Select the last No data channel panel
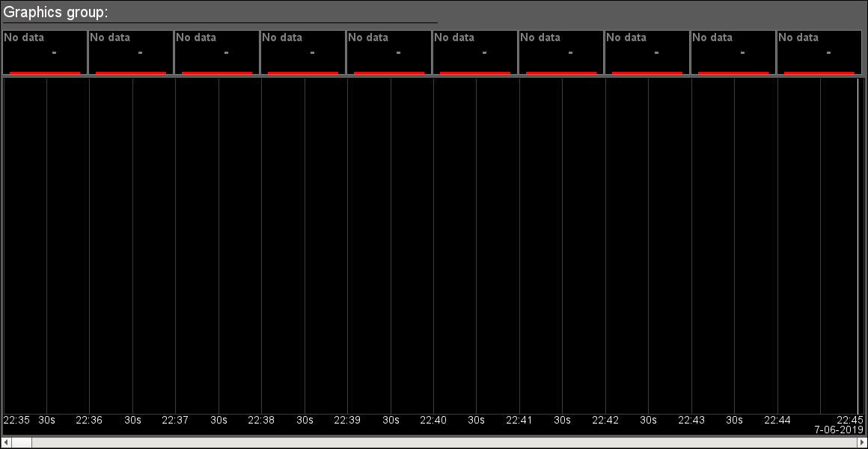This screenshot has height=449, width=868. 819,52
